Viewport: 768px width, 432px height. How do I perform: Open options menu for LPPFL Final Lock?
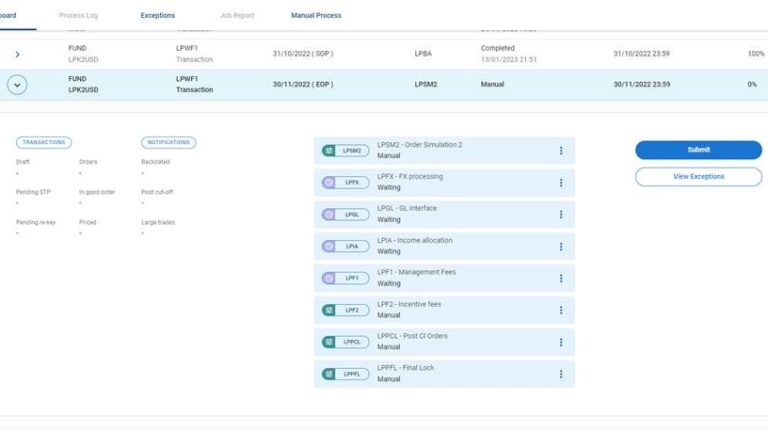(561, 374)
